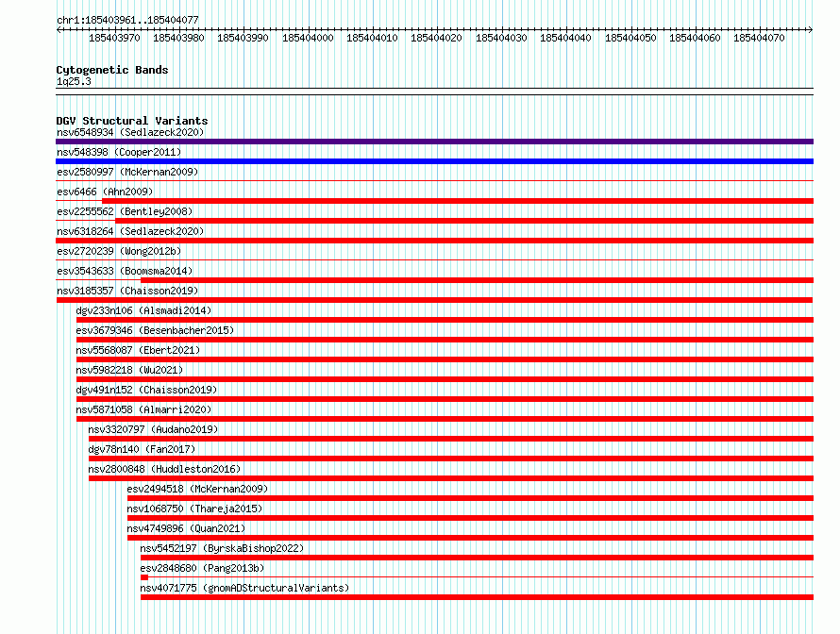Image resolution: width=840 pixels, height=634 pixels.
Task: Click ruler position 185403970
Action: click(x=114, y=38)
